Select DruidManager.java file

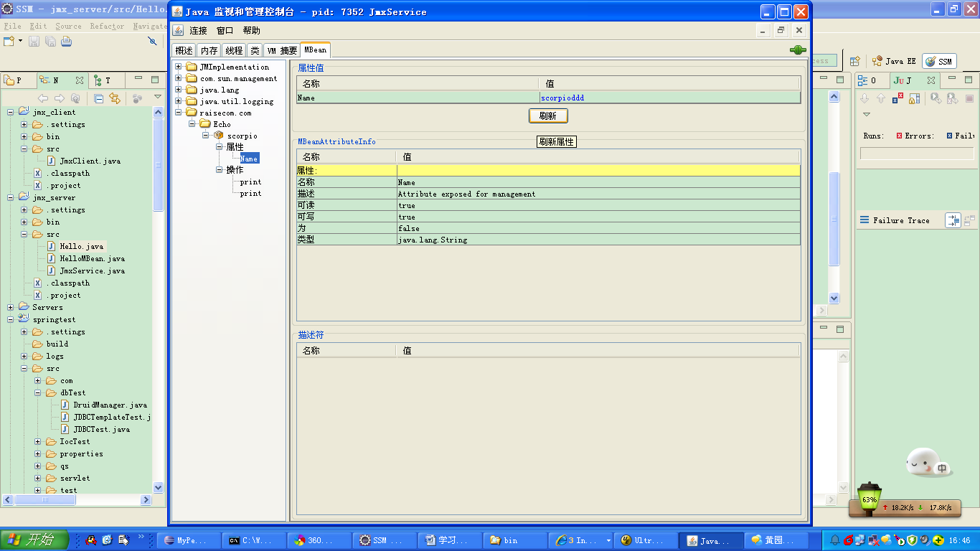110,405
